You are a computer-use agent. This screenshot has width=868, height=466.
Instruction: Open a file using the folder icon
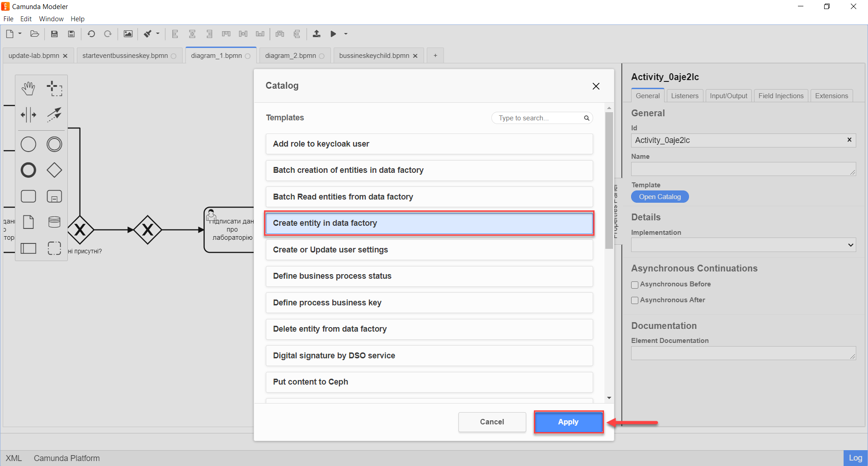(x=34, y=34)
